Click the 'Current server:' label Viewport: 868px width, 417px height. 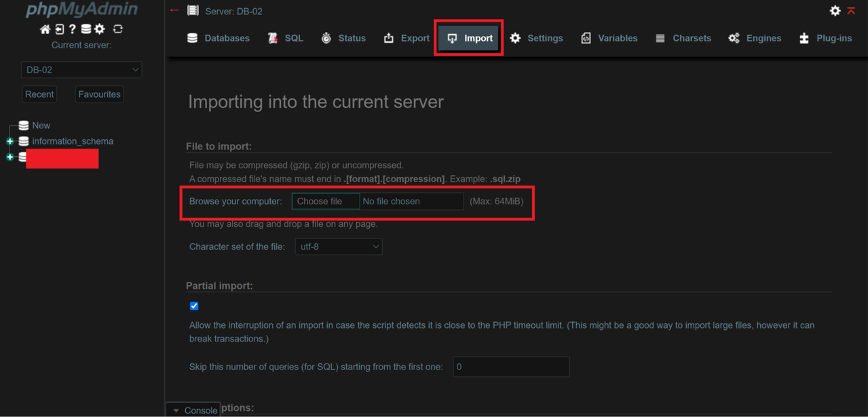pos(81,46)
